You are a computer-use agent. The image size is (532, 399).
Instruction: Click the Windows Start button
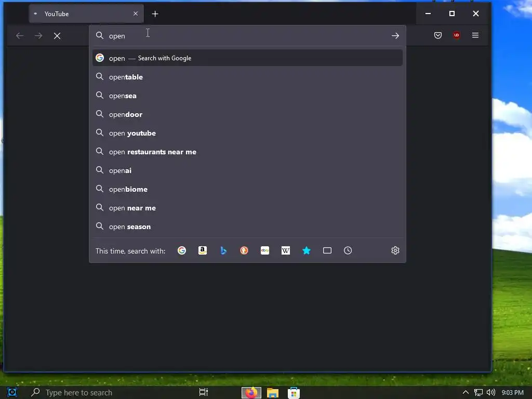tap(12, 393)
